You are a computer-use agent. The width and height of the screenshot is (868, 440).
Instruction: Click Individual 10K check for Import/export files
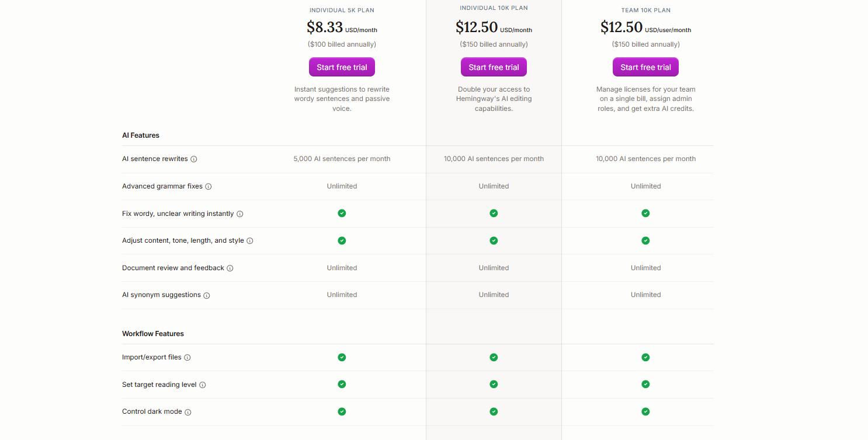coord(494,357)
